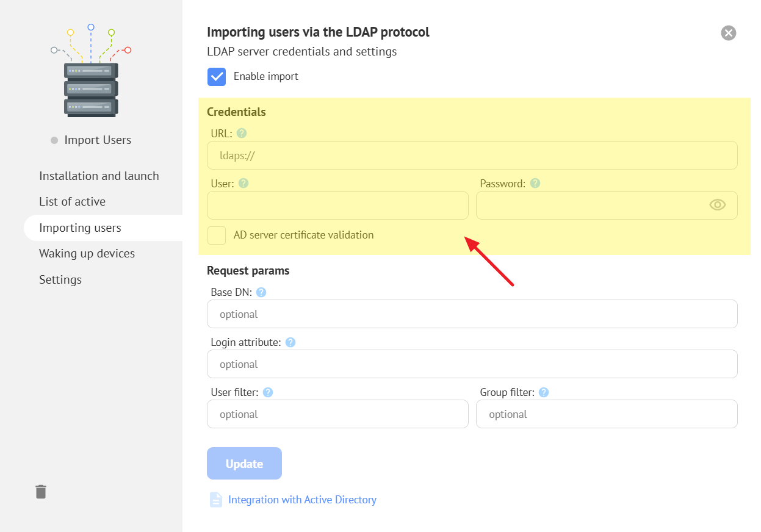This screenshot has height=532, width=761.
Task: Click the help icon beside User label
Action: click(x=243, y=184)
